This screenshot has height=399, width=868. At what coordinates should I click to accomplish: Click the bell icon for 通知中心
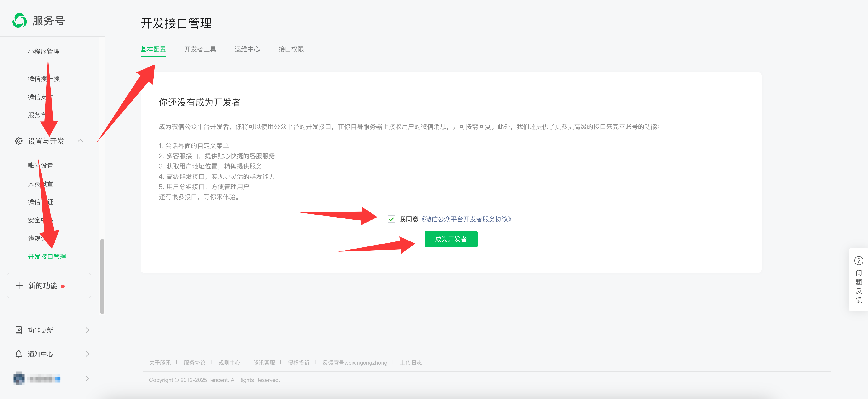click(18, 354)
